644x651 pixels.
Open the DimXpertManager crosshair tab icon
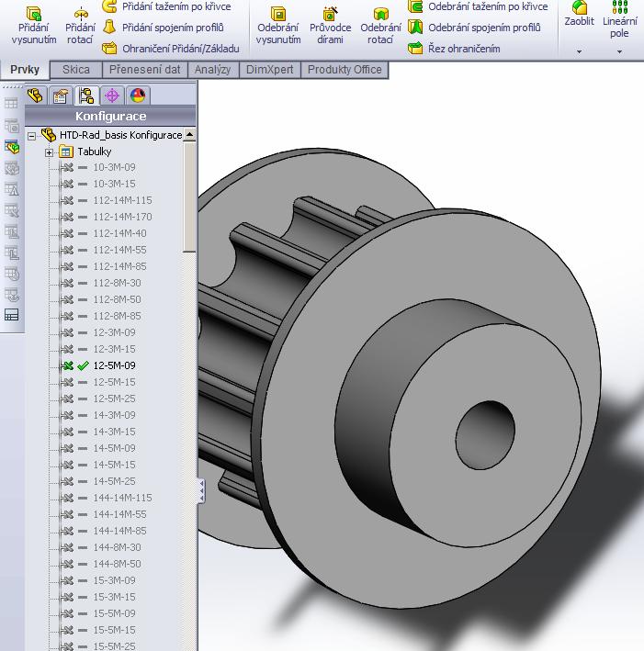pos(112,95)
